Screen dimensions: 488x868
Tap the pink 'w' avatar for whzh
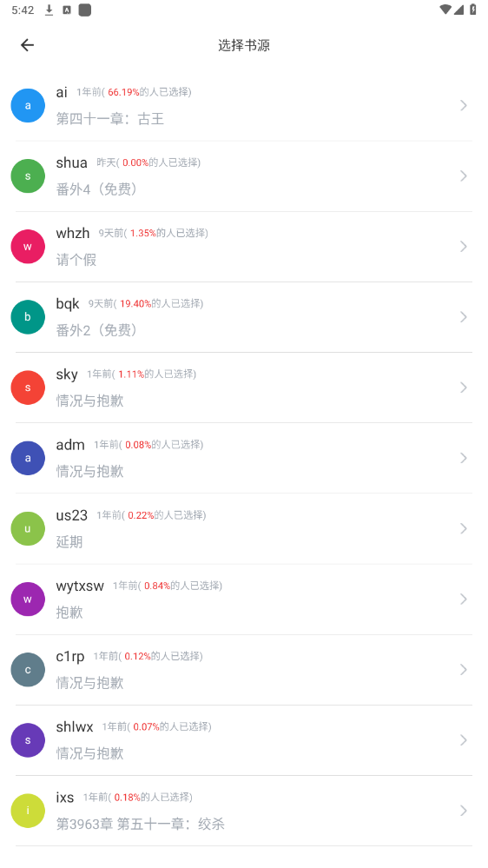pyautogui.click(x=28, y=247)
